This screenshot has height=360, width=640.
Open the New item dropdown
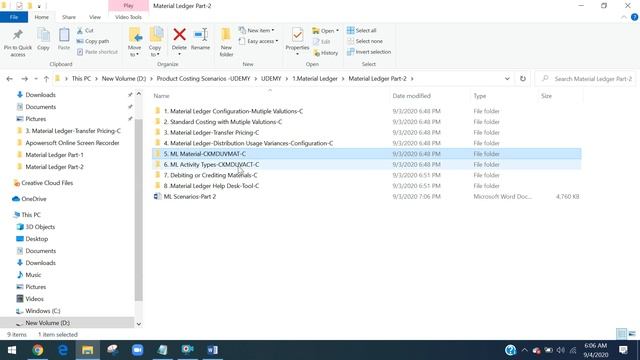256,31
